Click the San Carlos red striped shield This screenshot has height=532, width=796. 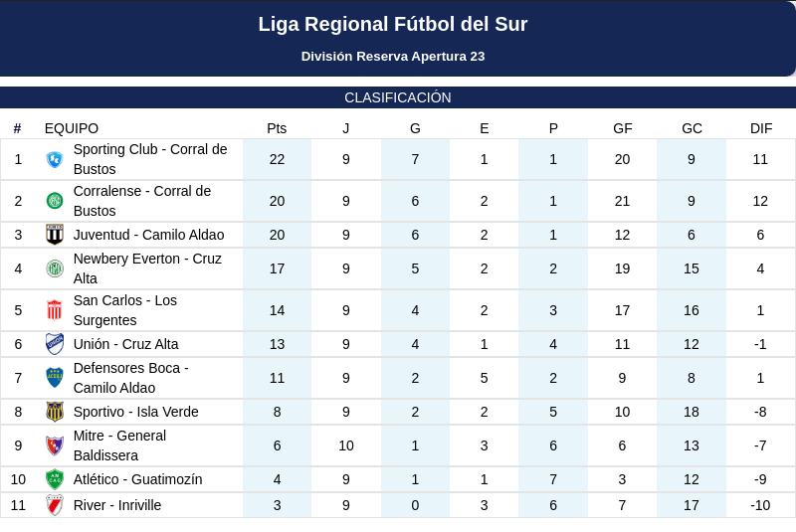[x=55, y=310]
